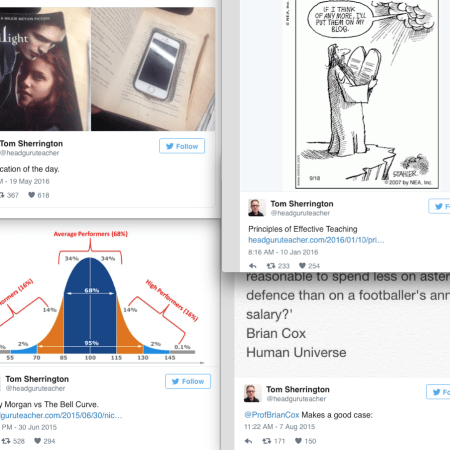Open the Bell Curve blog post link
450x450 pixels.
coord(61,415)
